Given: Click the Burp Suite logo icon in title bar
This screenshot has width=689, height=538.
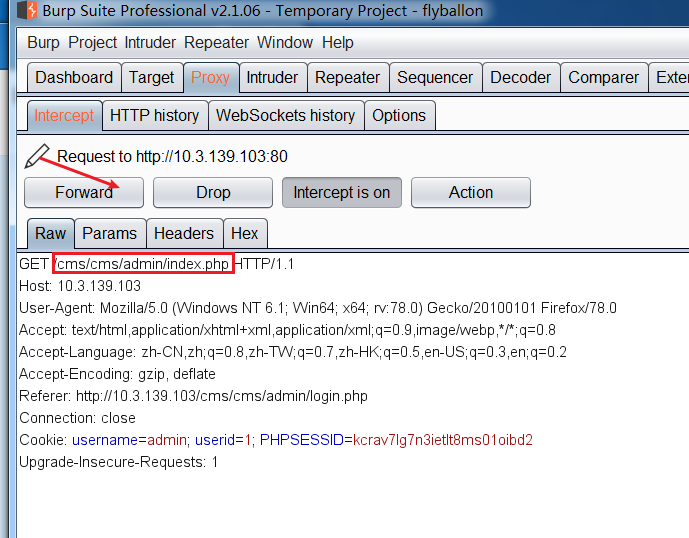Looking at the screenshot, I should point(26,11).
